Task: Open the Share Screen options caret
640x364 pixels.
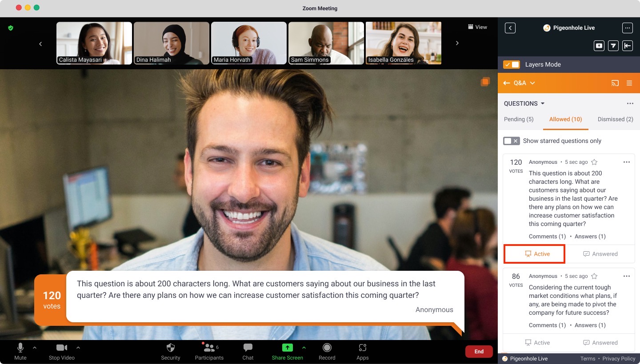Action: click(x=304, y=348)
